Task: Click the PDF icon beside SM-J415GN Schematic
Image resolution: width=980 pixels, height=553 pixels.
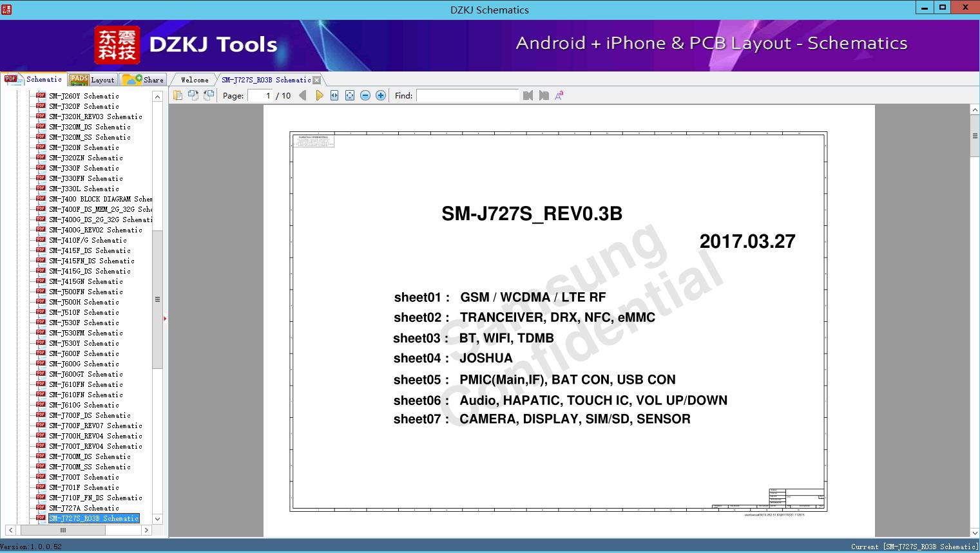Action: pyautogui.click(x=41, y=281)
